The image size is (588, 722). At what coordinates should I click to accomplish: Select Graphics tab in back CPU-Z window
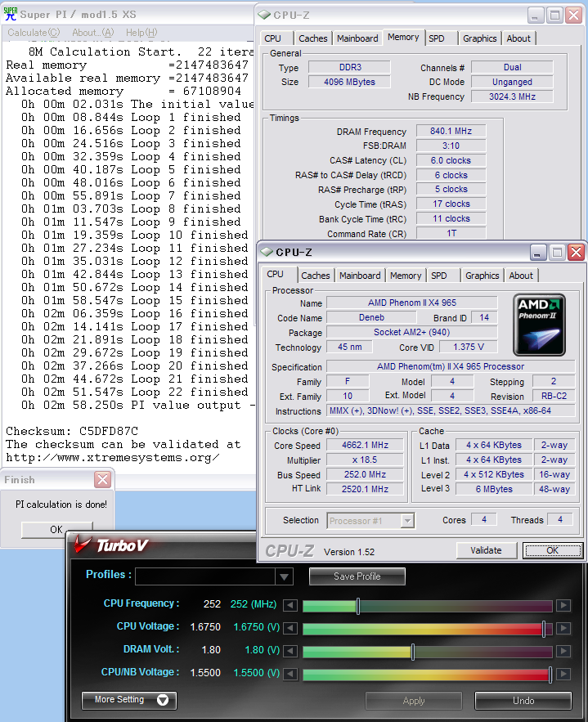(480, 38)
